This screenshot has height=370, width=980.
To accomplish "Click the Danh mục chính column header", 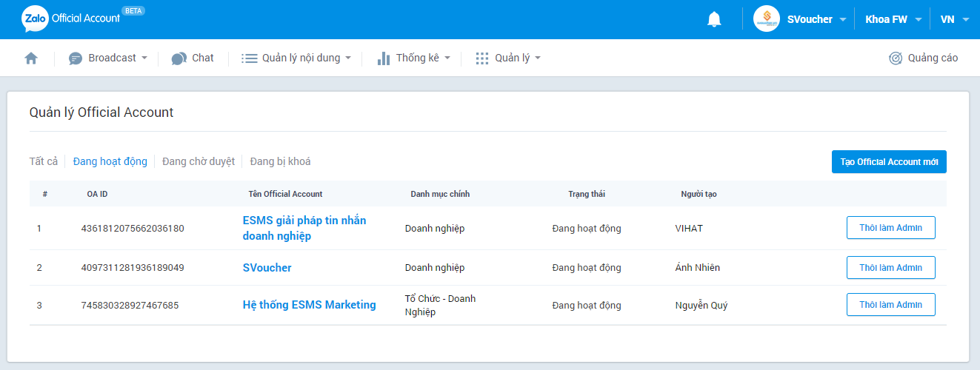I will pyautogui.click(x=440, y=194).
